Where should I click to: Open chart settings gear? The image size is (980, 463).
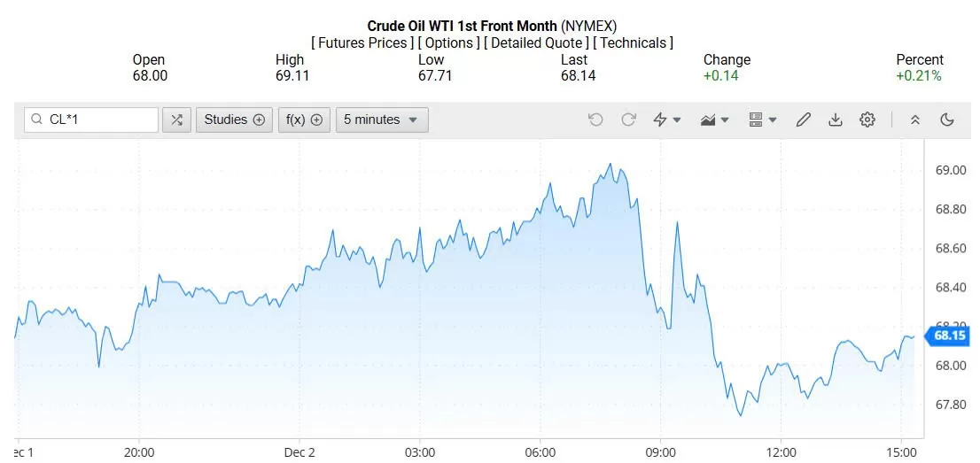coord(867,120)
